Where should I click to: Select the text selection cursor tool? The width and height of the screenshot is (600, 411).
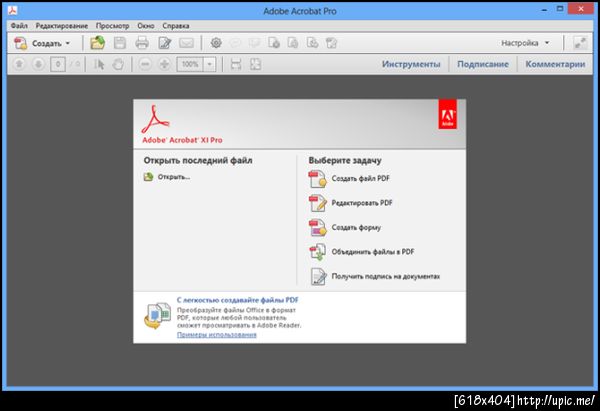point(99,64)
